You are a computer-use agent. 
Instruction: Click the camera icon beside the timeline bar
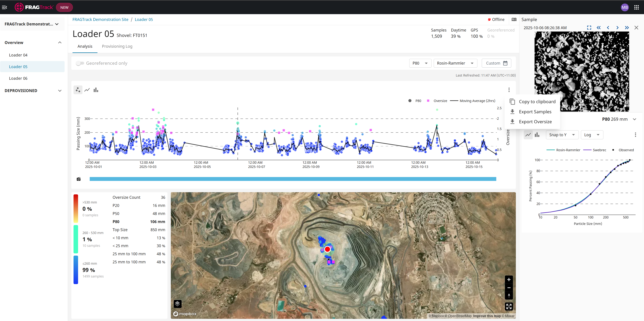tap(79, 179)
